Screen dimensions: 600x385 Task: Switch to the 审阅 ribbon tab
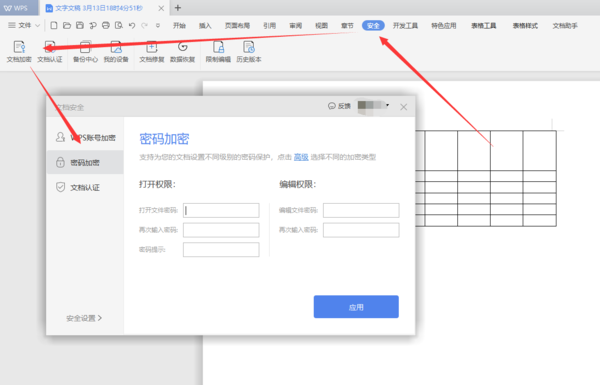click(295, 26)
